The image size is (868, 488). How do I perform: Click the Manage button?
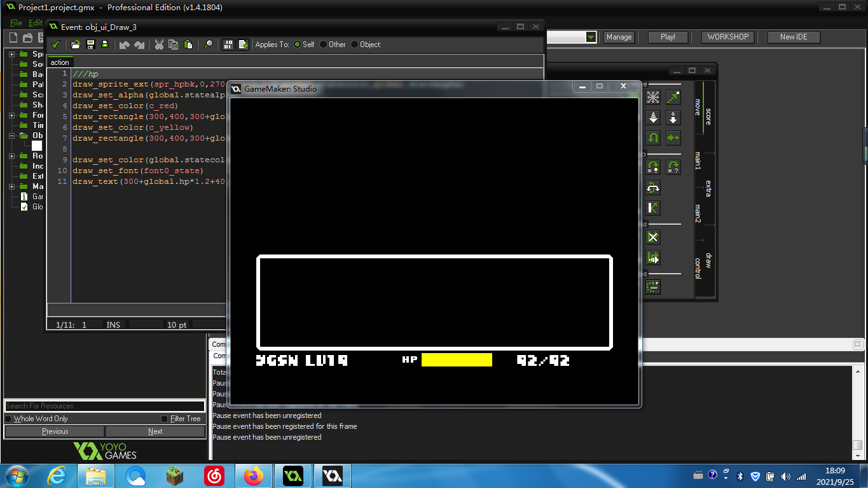click(619, 37)
